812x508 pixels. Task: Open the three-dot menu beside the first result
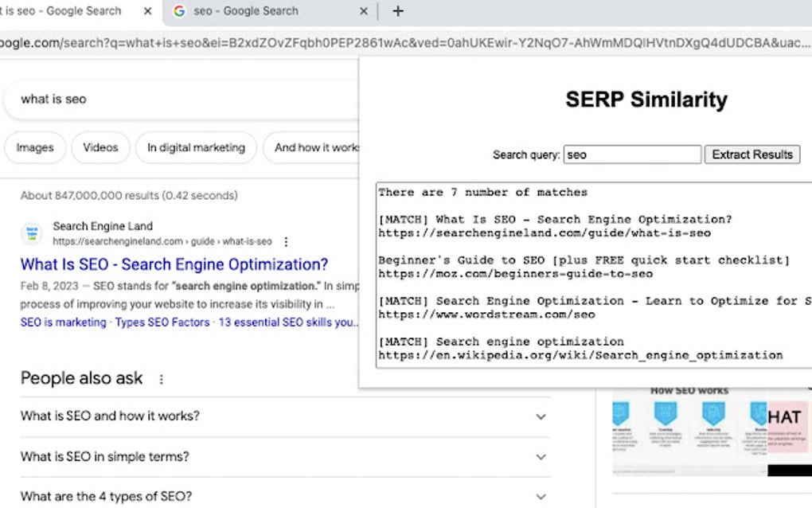[x=286, y=241]
